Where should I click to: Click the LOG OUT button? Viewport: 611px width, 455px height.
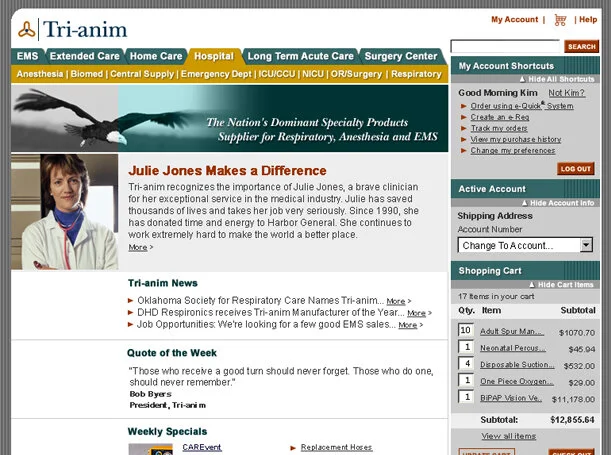pos(576,169)
